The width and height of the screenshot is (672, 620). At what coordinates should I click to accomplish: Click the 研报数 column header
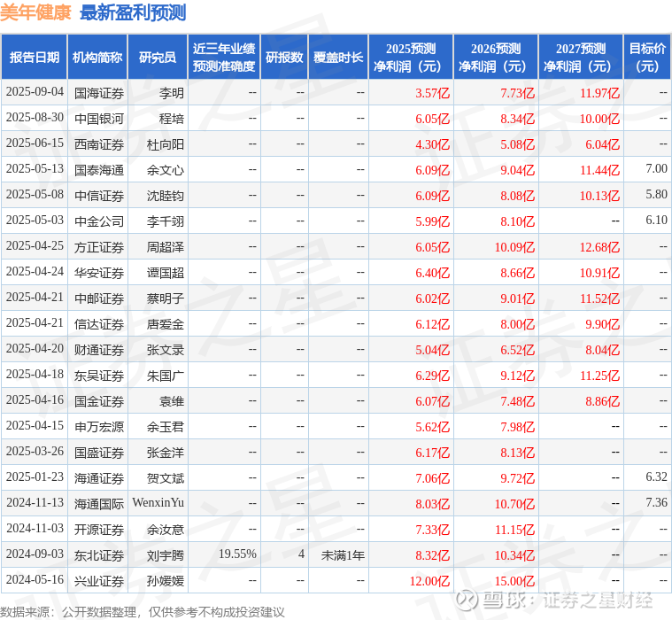point(284,58)
